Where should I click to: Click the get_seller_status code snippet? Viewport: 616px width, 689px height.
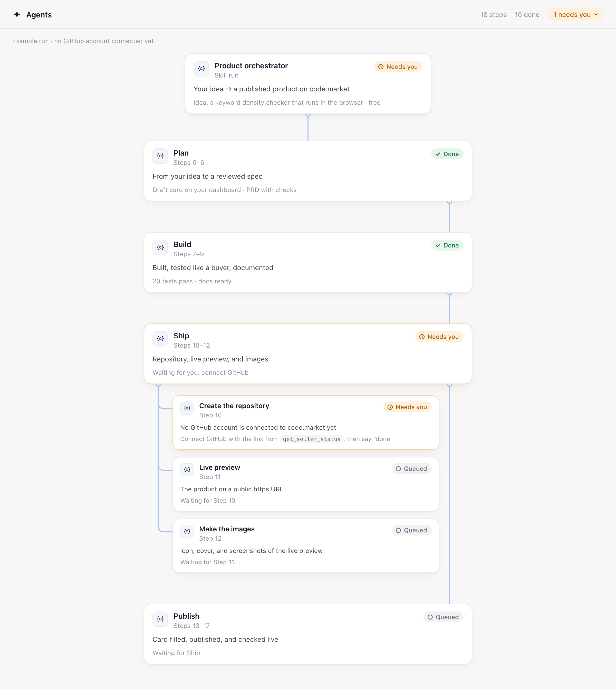pyautogui.click(x=312, y=439)
